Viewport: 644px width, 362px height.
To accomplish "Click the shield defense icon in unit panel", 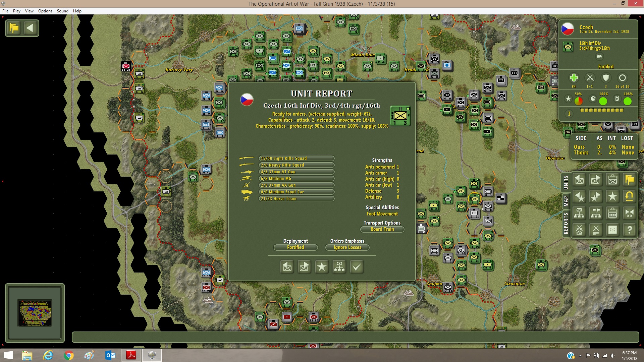I will 606,78.
